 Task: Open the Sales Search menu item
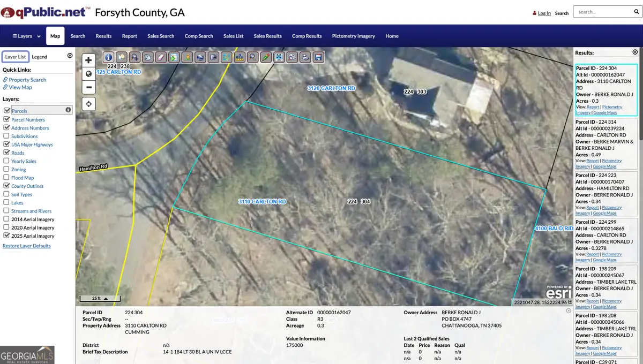pyautogui.click(x=161, y=36)
